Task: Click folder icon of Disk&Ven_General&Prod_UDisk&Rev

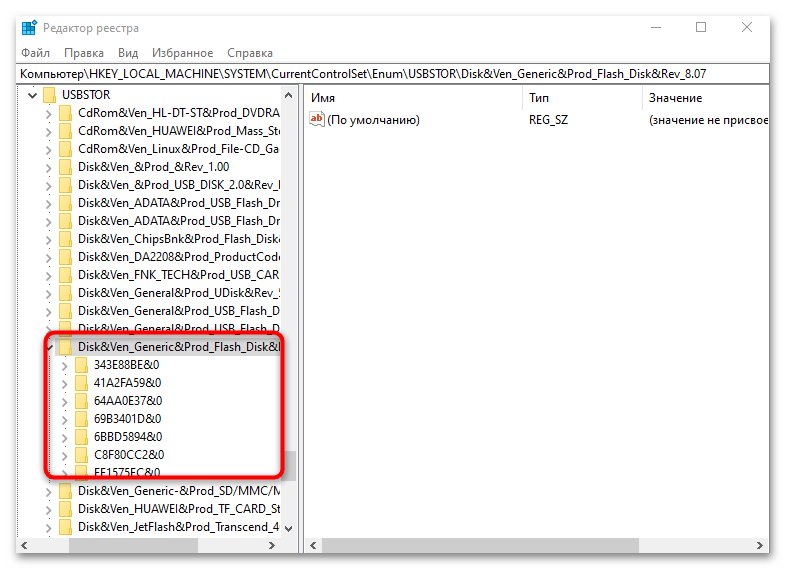Action: tap(65, 293)
